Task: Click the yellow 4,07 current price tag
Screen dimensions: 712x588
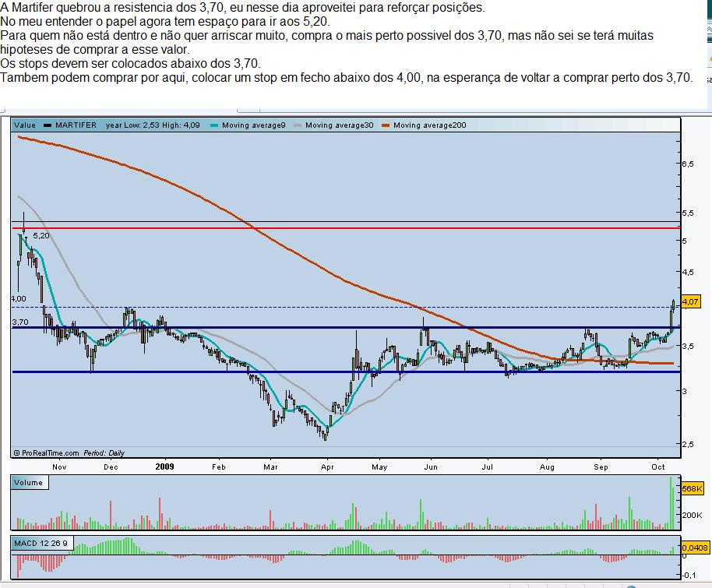Action: tap(690, 301)
